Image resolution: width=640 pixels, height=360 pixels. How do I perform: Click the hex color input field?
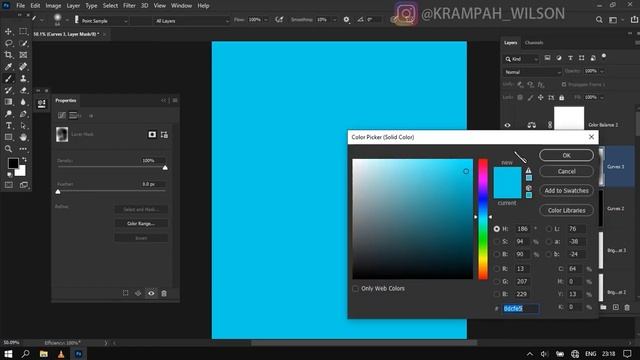pos(520,309)
